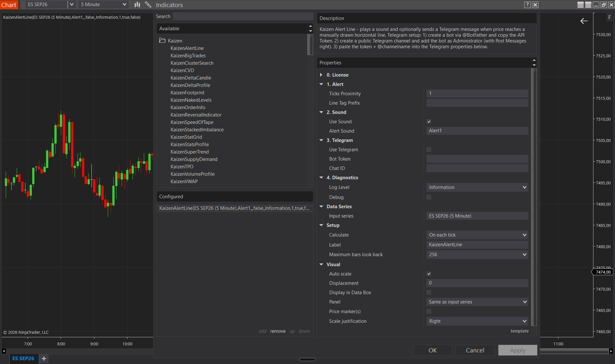615x364 pixels.
Task: Click the up link under Configured
Action: tap(292, 331)
